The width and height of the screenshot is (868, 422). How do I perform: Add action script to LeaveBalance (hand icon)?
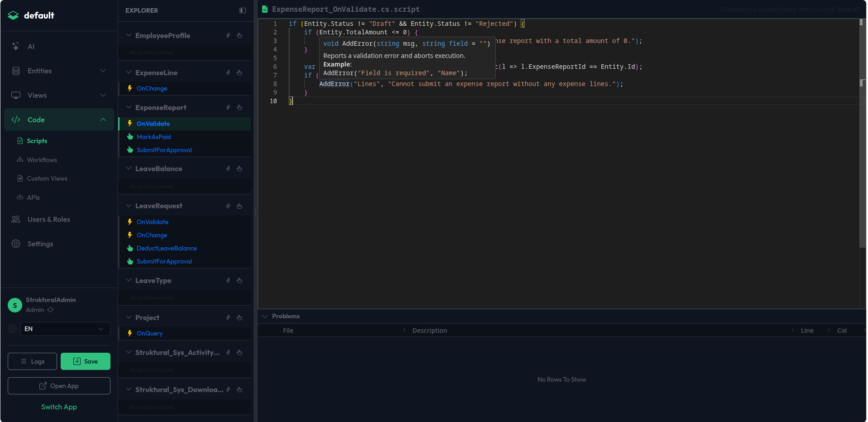coord(240,168)
